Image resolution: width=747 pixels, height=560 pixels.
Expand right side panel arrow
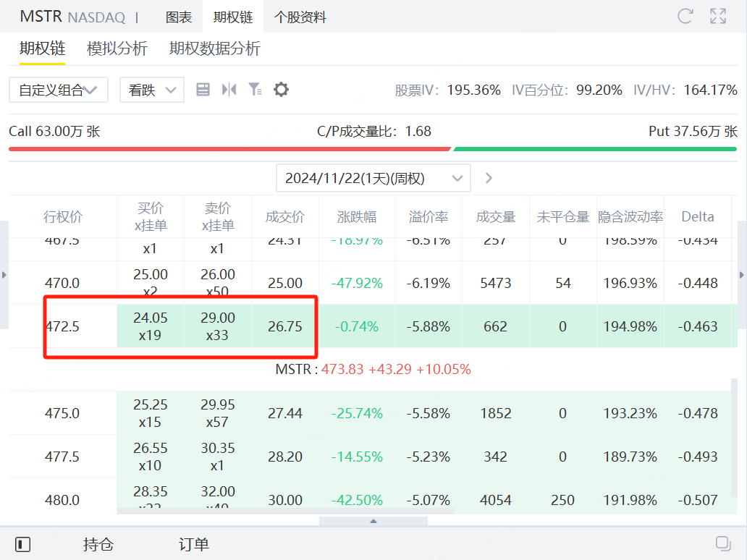742,275
